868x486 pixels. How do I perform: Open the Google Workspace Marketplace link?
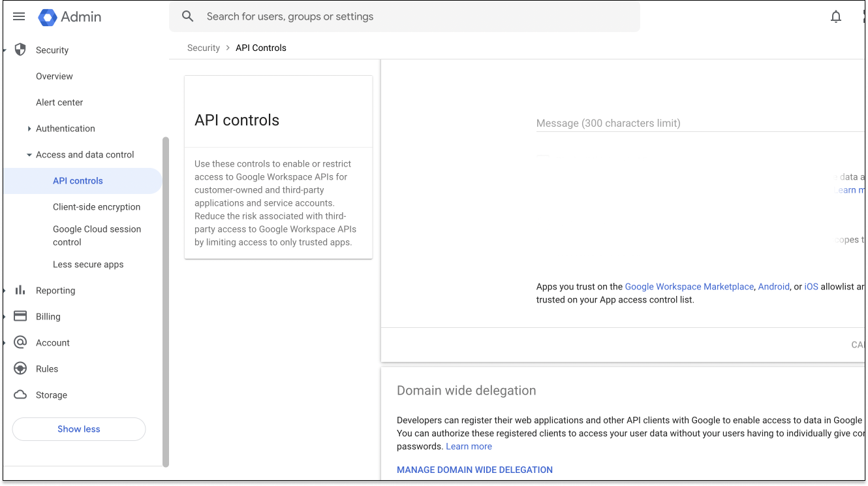tap(689, 286)
